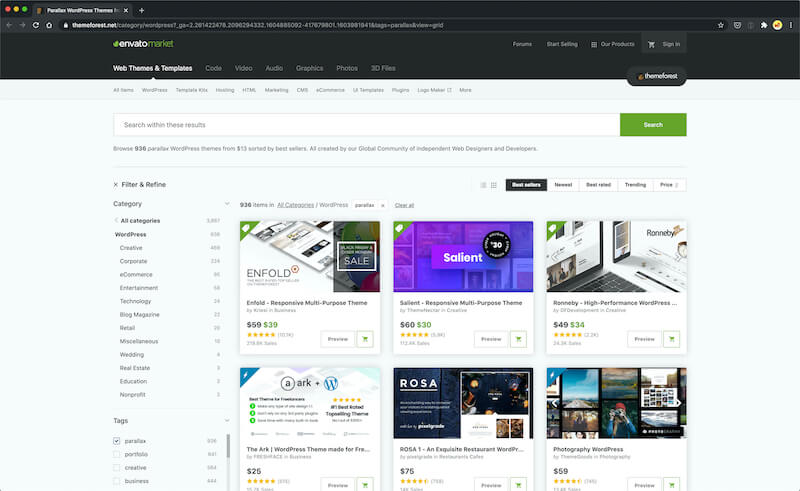The image size is (800, 491).
Task: Switch to grid view icon
Action: click(x=494, y=185)
